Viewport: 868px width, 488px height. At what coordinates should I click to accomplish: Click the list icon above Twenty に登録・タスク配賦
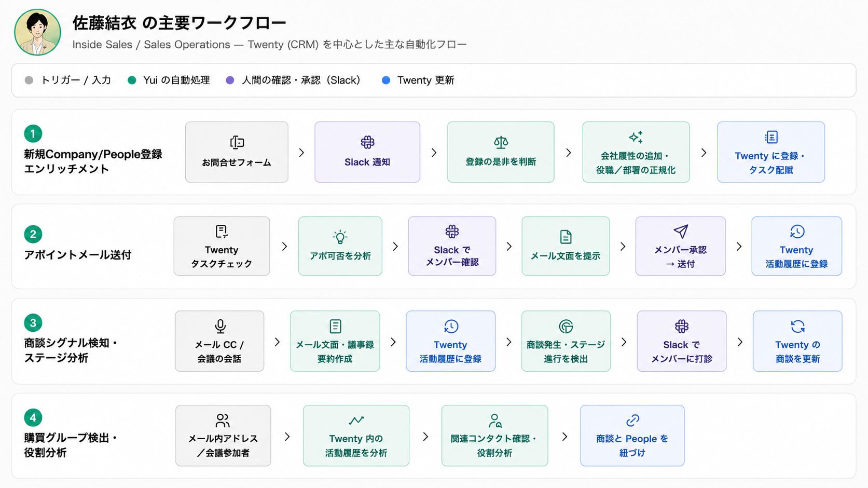click(771, 137)
